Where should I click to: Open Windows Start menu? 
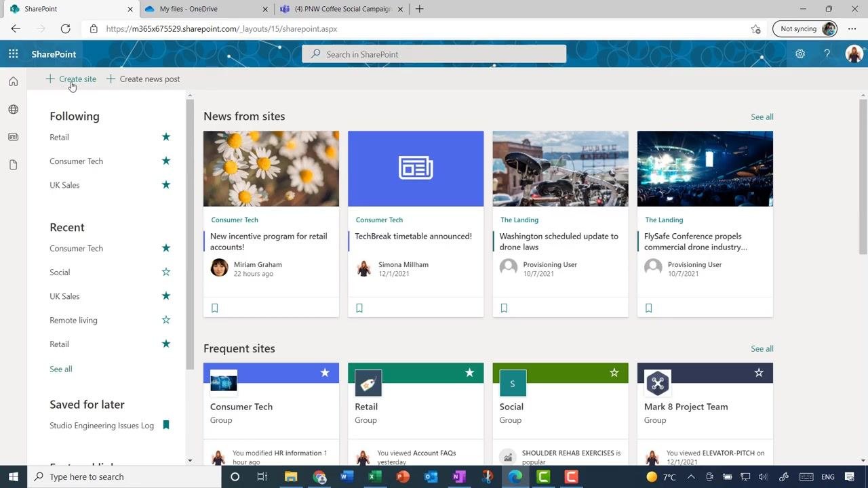[x=13, y=476]
